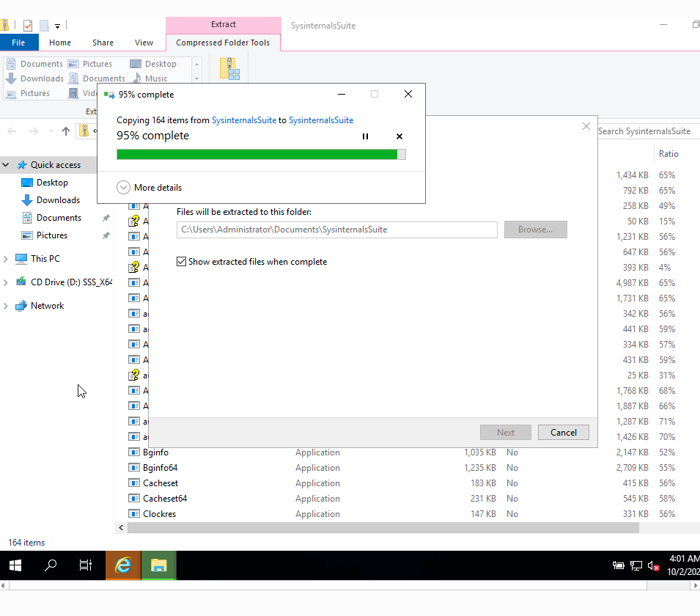The image size is (700, 616).
Task: Click the pin icon next to Pictures
Action: point(106,235)
